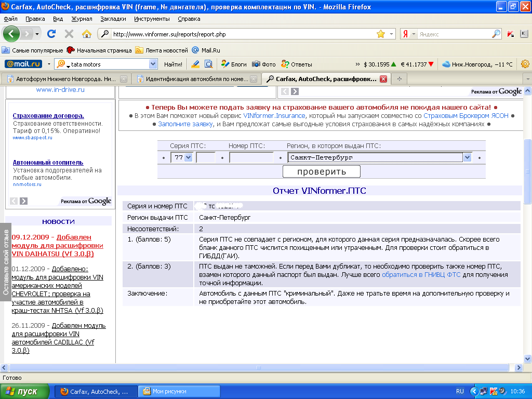Open the Закладки menu

click(x=113, y=19)
